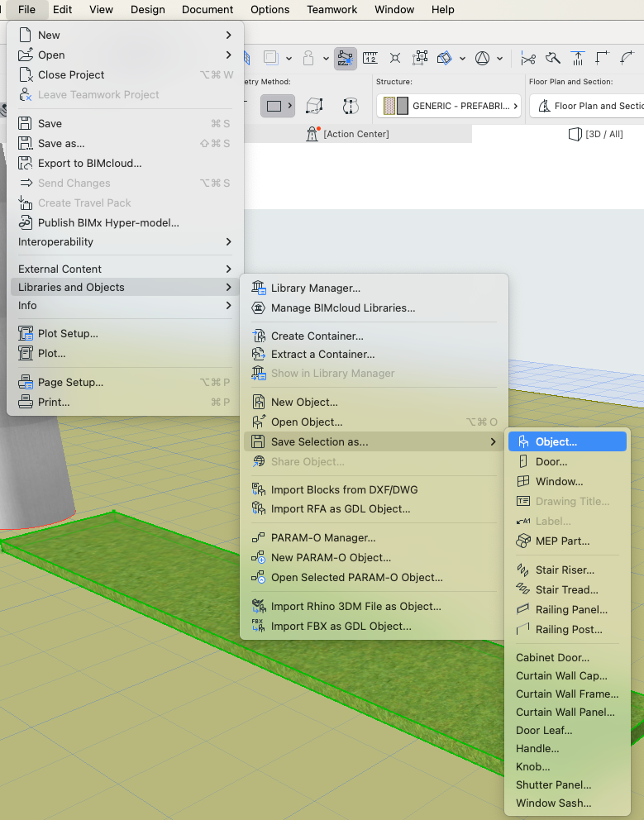
Task: Click the Suspend Groups lock icon
Action: point(308,58)
